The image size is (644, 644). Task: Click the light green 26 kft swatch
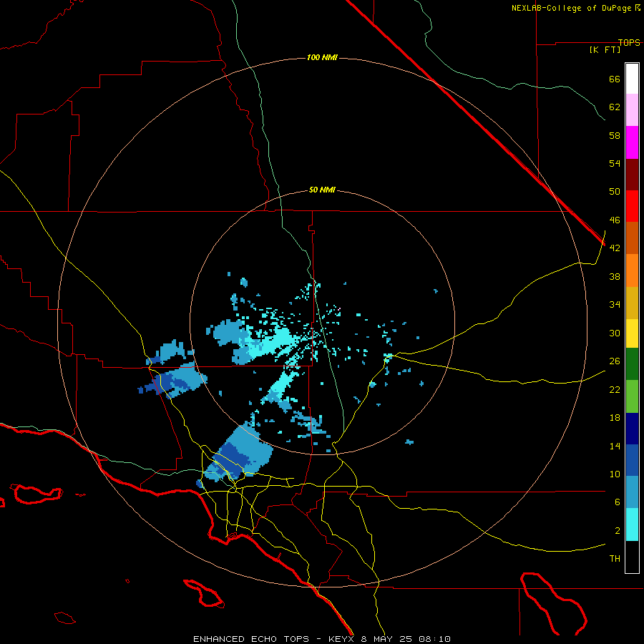click(x=632, y=396)
